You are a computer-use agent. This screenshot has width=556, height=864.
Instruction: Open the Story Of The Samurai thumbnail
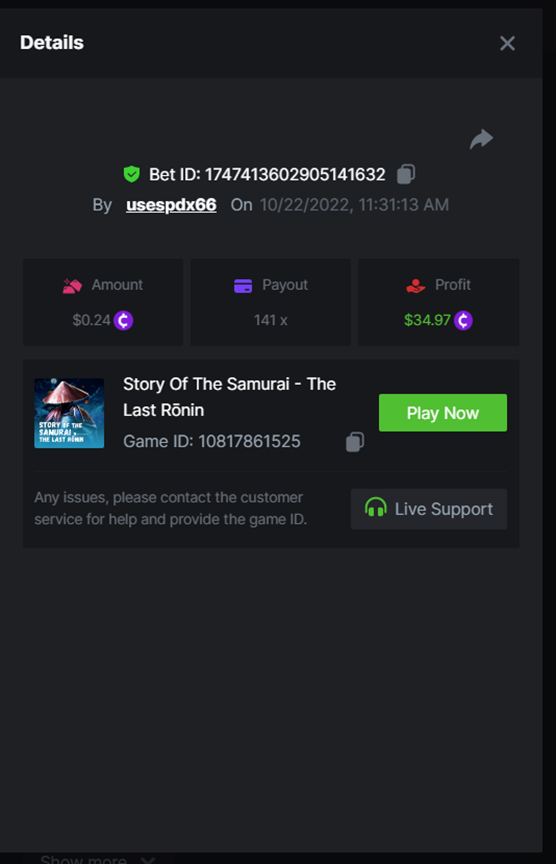pyautogui.click(x=69, y=413)
